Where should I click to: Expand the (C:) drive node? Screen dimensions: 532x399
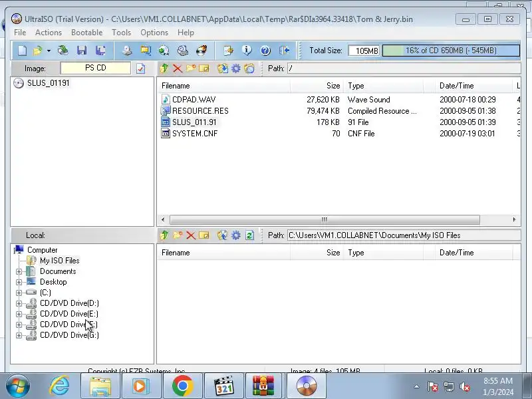19,293
